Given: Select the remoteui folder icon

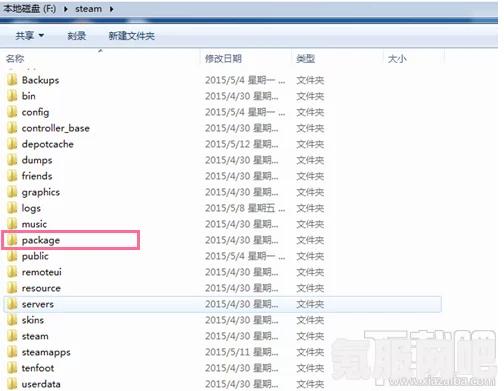Looking at the screenshot, I should (12, 272).
